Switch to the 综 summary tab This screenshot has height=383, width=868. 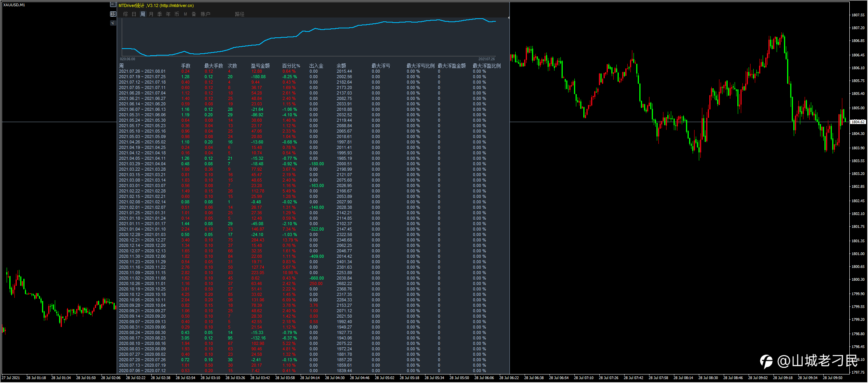(125, 14)
